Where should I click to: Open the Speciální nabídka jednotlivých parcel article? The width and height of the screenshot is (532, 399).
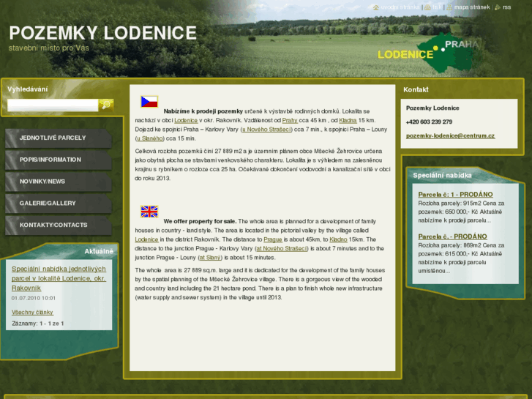click(59, 278)
